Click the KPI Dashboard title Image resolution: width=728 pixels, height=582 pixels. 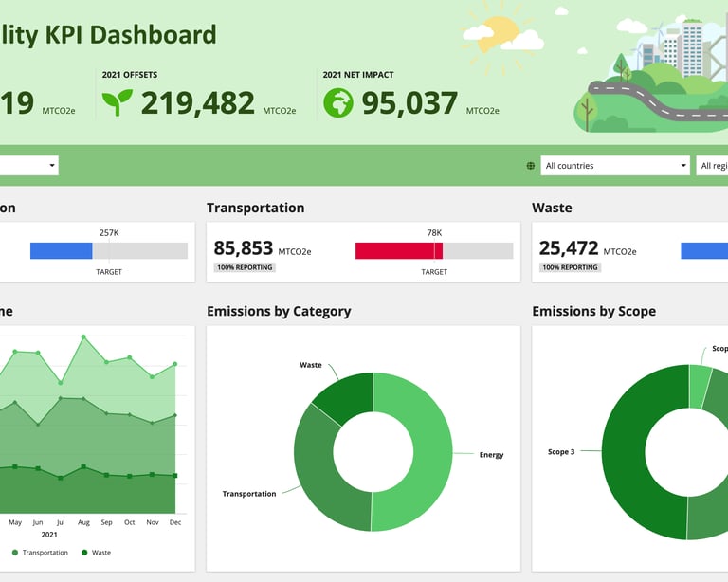pyautogui.click(x=108, y=35)
